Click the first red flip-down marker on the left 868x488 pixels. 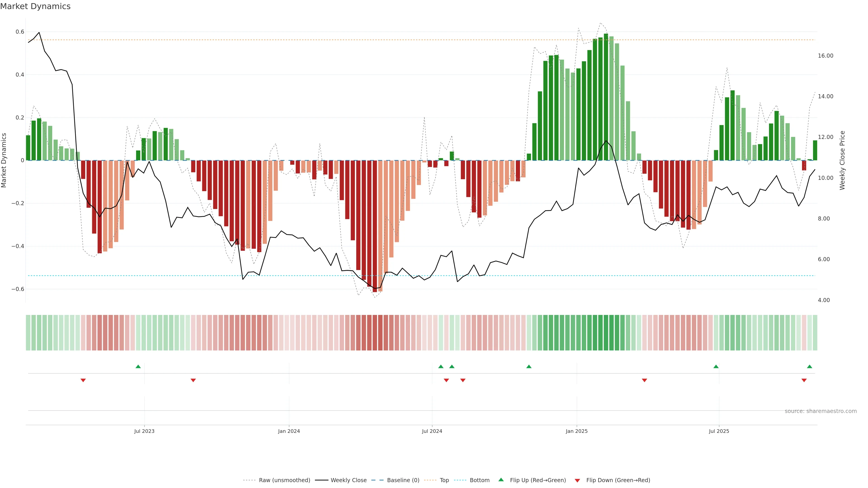click(83, 380)
